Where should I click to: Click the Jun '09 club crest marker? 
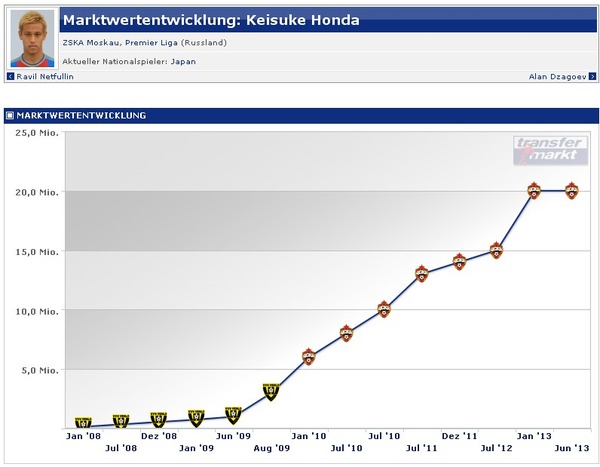click(x=233, y=415)
